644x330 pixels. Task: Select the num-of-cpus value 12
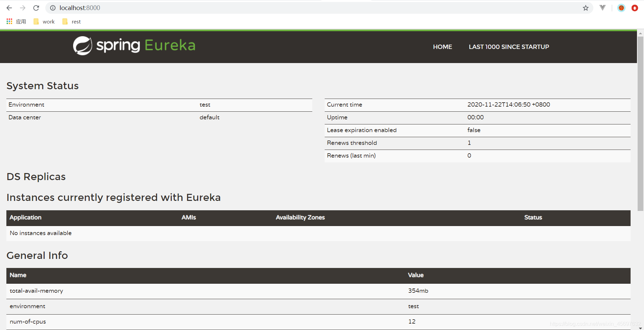tap(412, 322)
